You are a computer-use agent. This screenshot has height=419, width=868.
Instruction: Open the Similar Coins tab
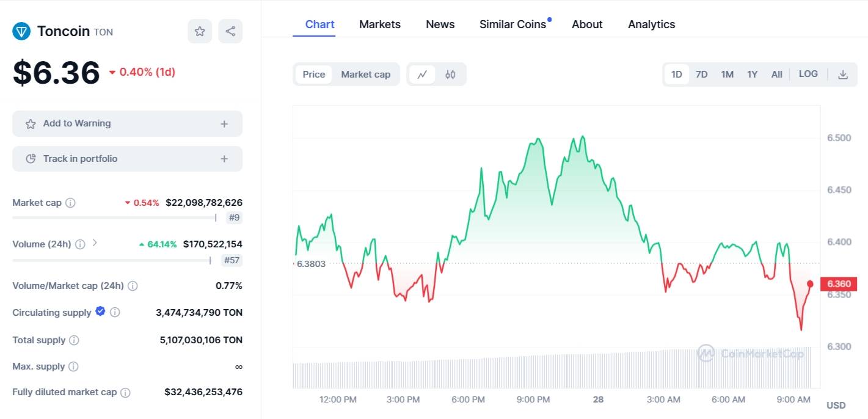(512, 24)
